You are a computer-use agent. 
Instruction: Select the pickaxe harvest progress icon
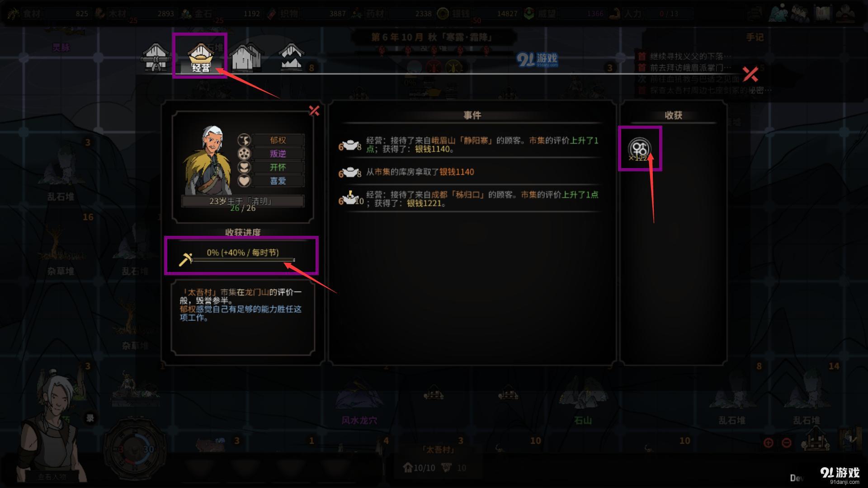[x=186, y=259]
